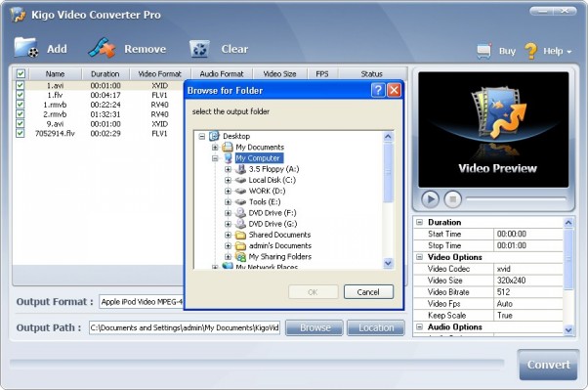Collapse the Desktop tree node

tap(202, 136)
